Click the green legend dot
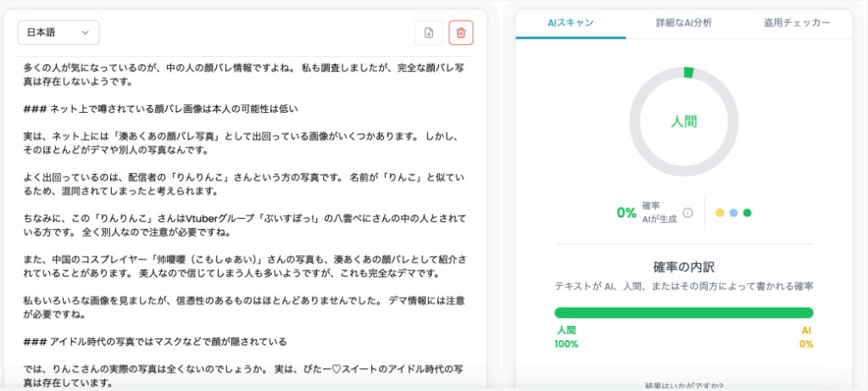 coord(747,213)
